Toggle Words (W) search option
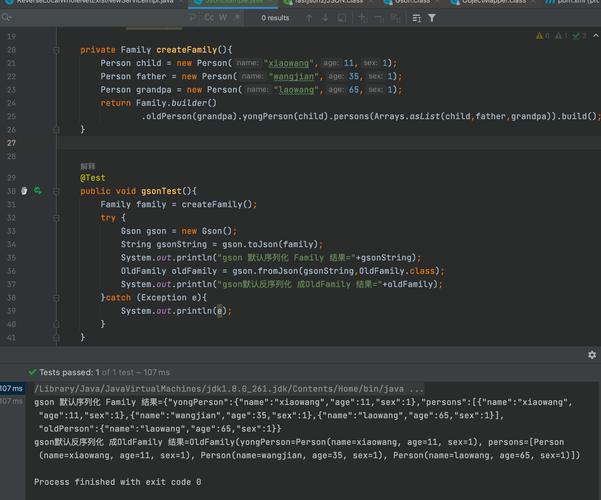601x500 pixels. (x=223, y=18)
